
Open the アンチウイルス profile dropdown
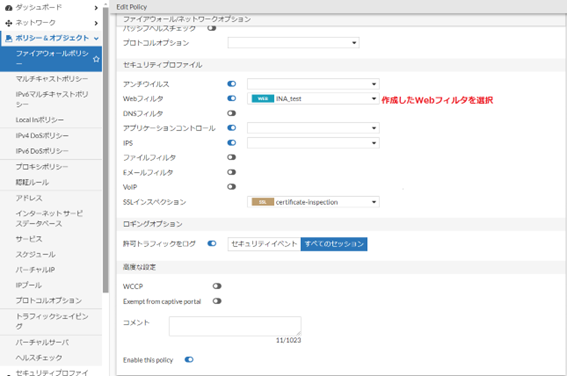tap(313, 84)
